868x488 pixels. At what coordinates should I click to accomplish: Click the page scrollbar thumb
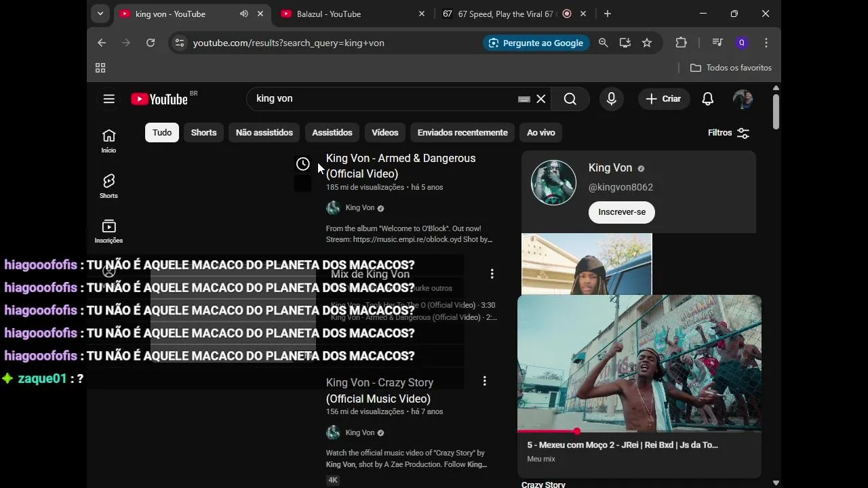776,111
